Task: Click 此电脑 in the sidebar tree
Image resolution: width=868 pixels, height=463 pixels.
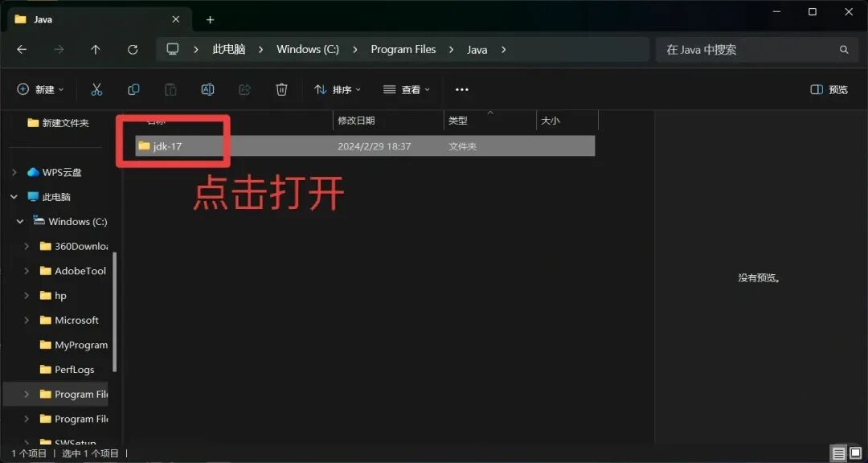Action: pyautogui.click(x=56, y=197)
